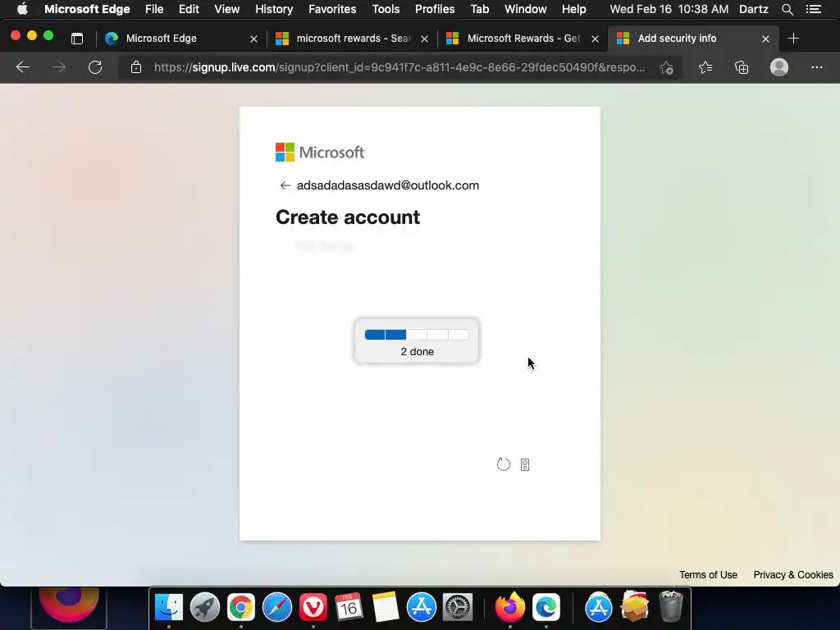Click back arrow next to email address
The width and height of the screenshot is (840, 630).
coord(285,185)
